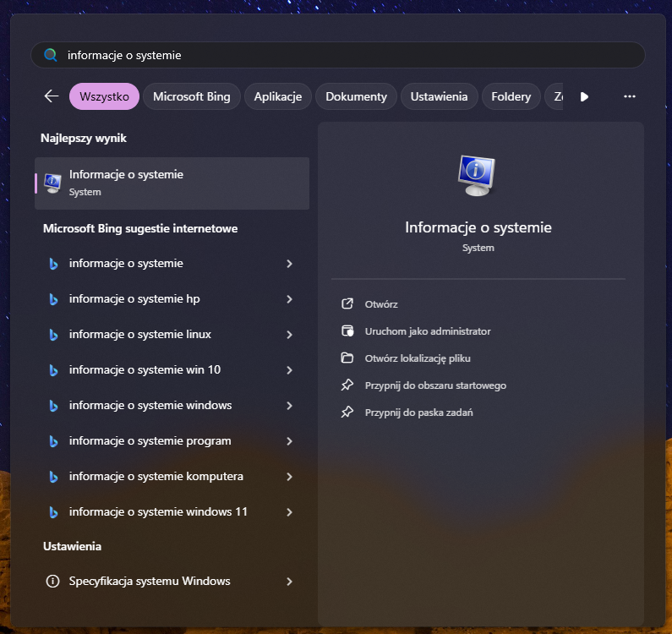Click Bing icon beside 'informacje o systemie windows 11'
This screenshot has height=634, width=672.
(53, 512)
